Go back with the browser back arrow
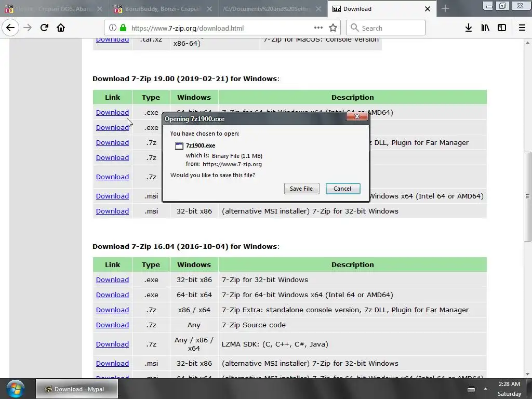 10,28
